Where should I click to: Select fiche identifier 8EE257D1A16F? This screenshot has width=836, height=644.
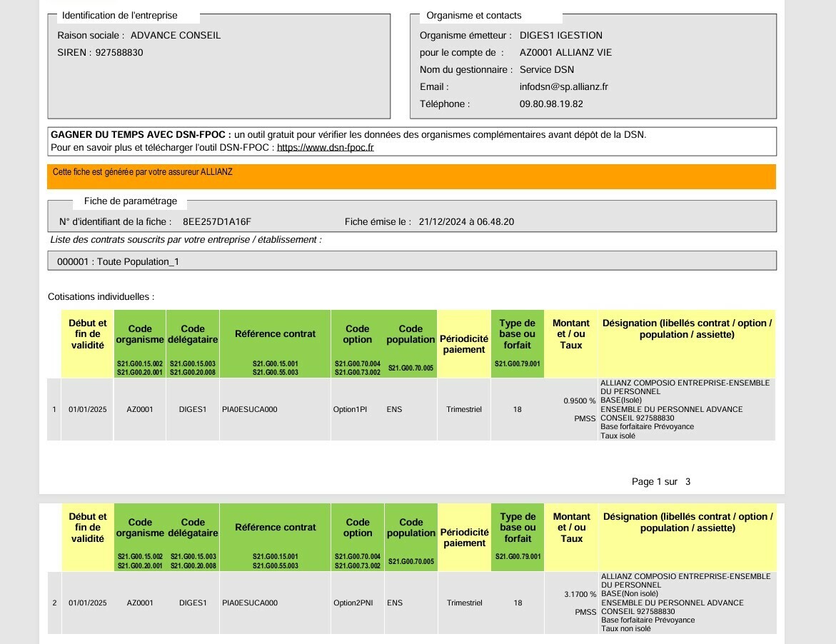pyautogui.click(x=216, y=222)
